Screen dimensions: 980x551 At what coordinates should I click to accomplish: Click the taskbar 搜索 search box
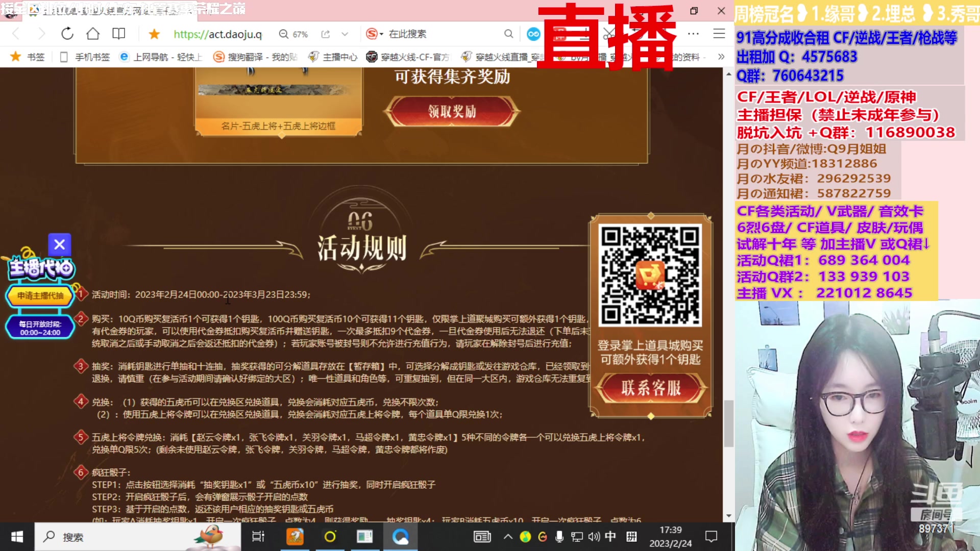click(x=138, y=537)
